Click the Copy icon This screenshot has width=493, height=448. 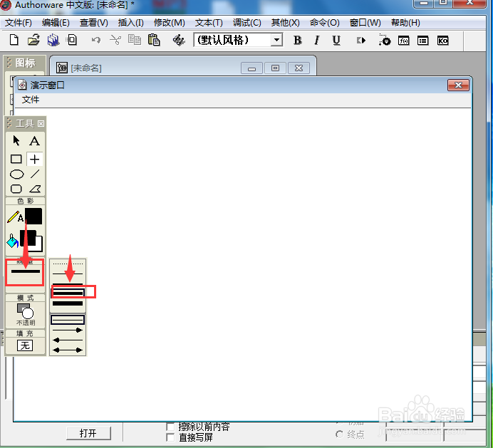coord(135,40)
